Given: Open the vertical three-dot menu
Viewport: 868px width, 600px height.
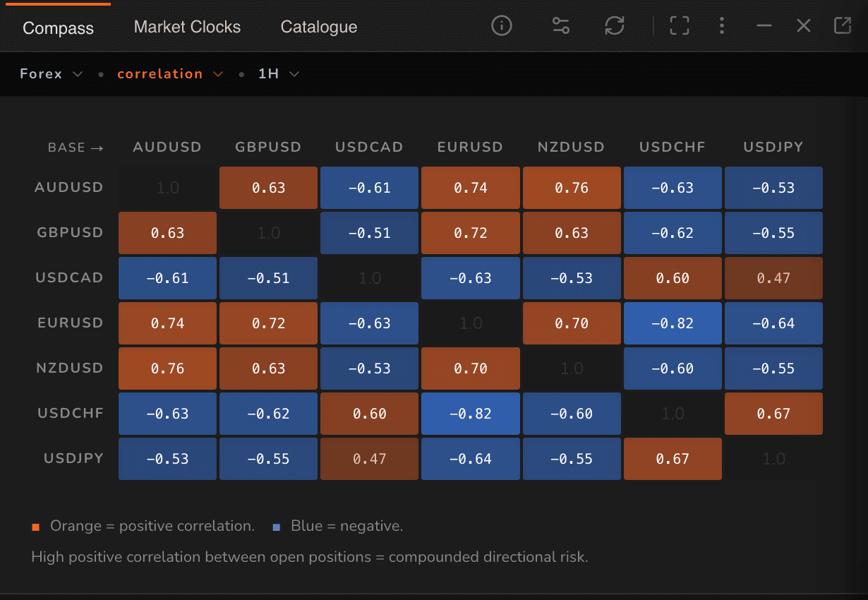Looking at the screenshot, I should (x=721, y=26).
